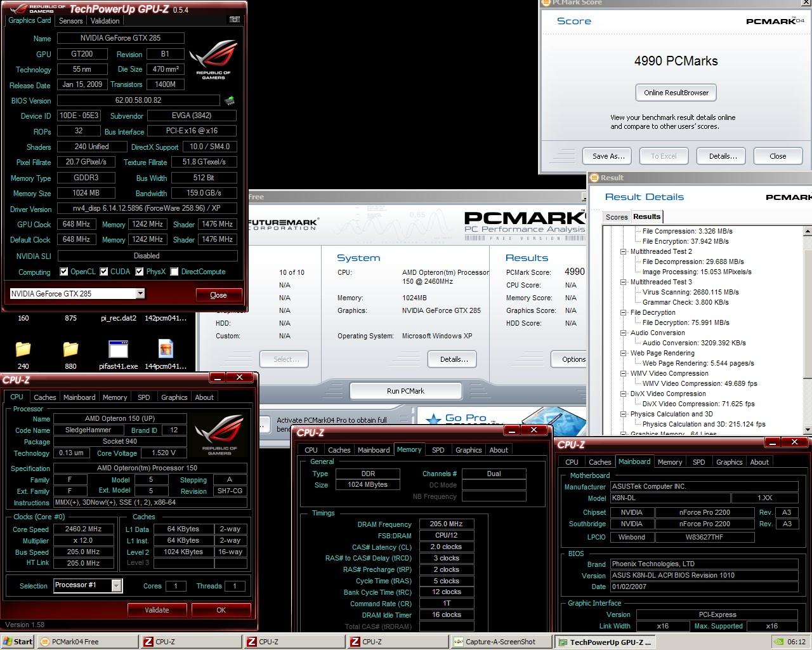The image size is (812, 650).
Task: Click Save As in PCMark Score window
Action: (608, 156)
